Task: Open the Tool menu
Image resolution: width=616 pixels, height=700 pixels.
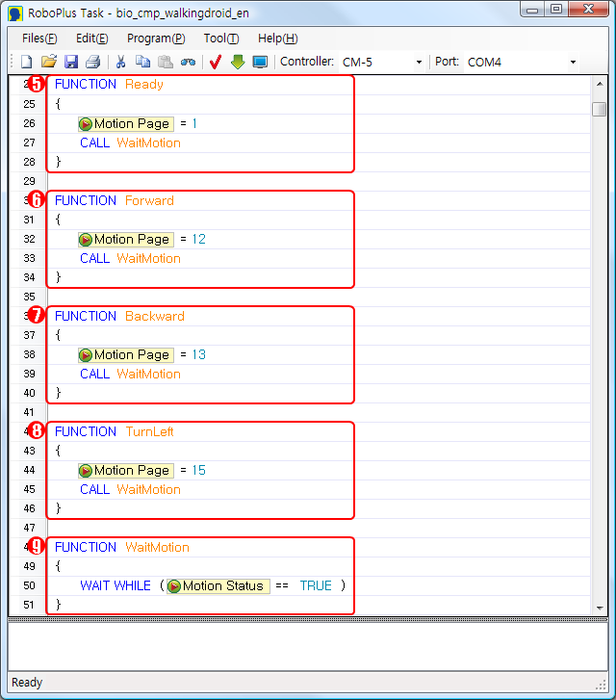Action: [221, 39]
